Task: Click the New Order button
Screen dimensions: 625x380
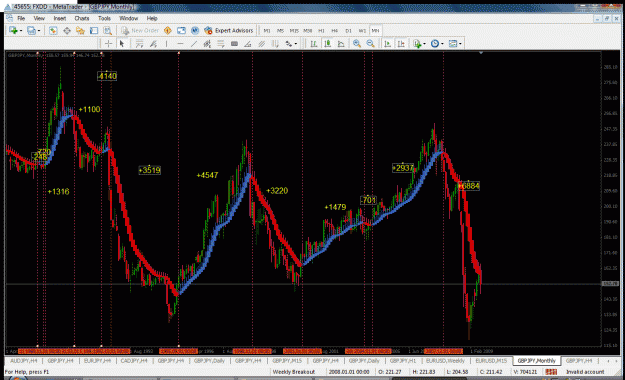Action: coord(140,31)
